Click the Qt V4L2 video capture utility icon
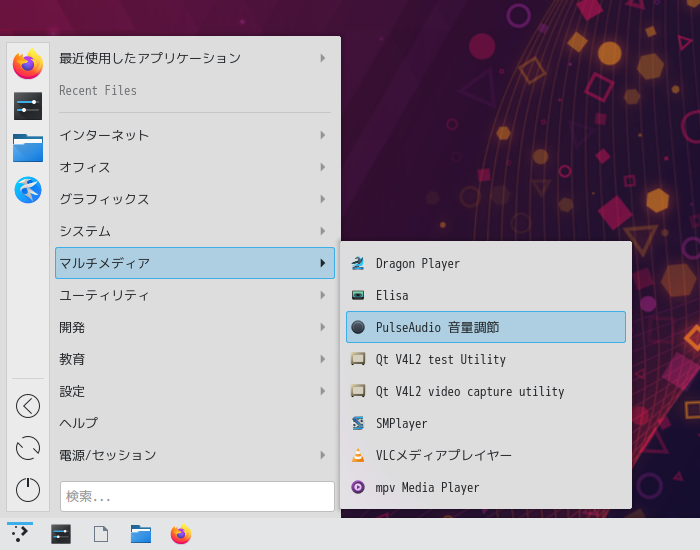This screenshot has height=550, width=700. pos(358,391)
